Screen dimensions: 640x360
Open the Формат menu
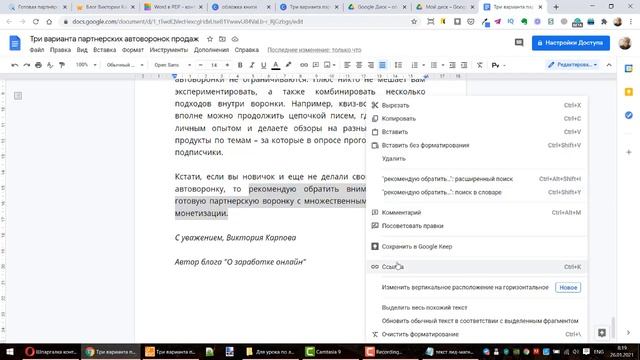click(x=133, y=50)
